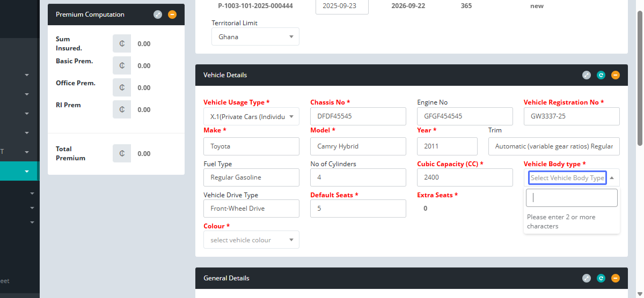This screenshot has width=644, height=298.
Task: Click General Details expand icon
Action: (587, 278)
